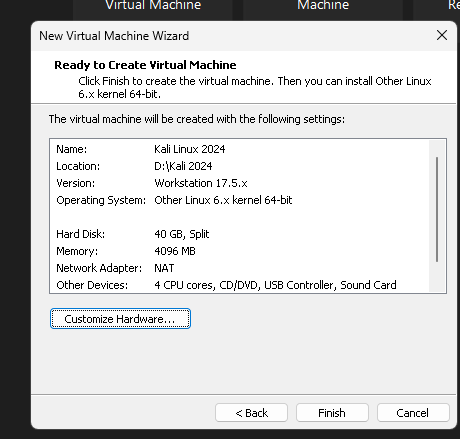Select the Version row Workstation 17.5.x
This screenshot has width=460, height=440.
pyautogui.click(x=239, y=183)
